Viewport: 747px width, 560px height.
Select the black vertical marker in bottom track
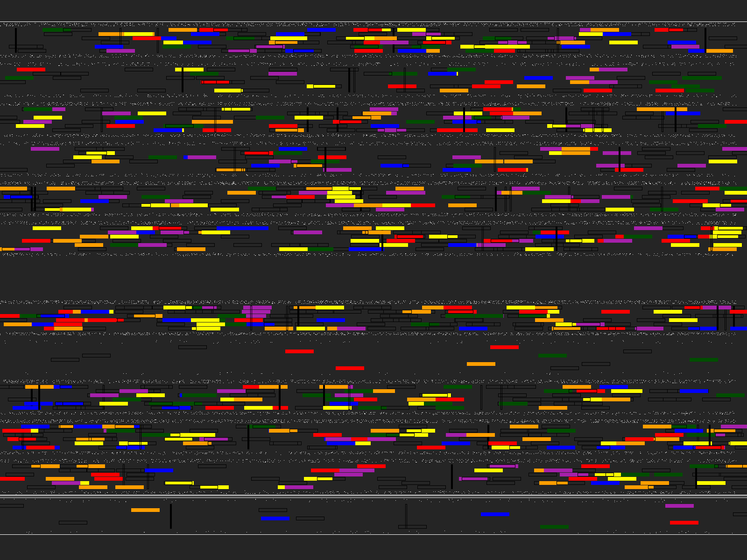tap(171, 516)
